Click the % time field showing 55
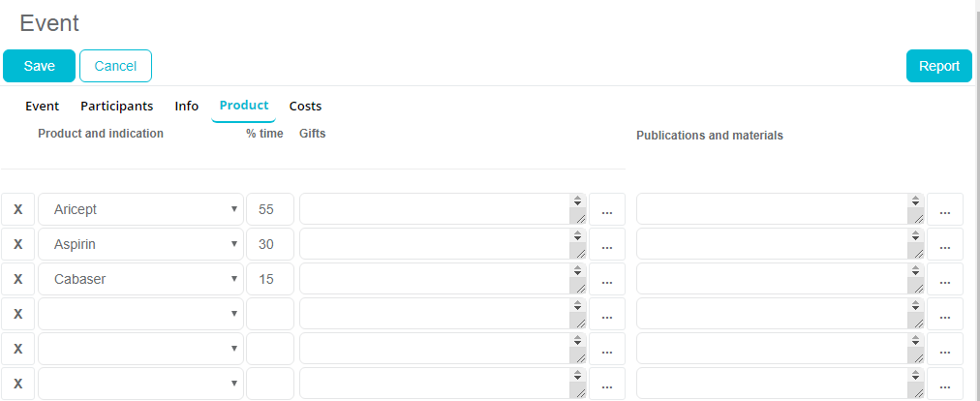Image resolution: width=980 pixels, height=401 pixels. point(268,209)
